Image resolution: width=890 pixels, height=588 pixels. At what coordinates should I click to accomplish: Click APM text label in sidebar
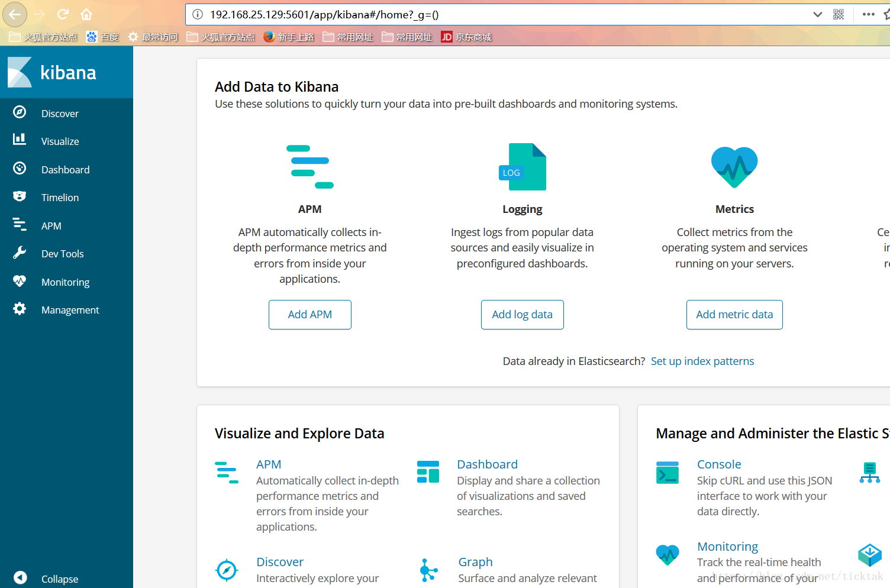tap(51, 226)
